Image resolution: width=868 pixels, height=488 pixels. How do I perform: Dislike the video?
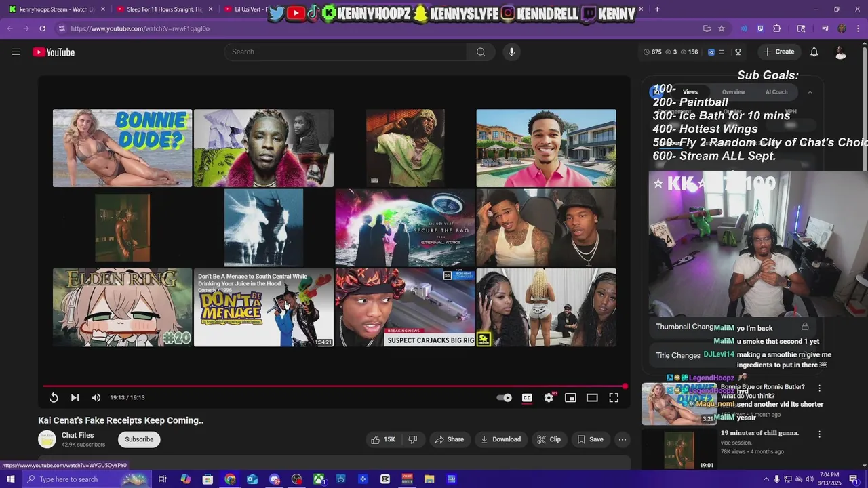(412, 439)
